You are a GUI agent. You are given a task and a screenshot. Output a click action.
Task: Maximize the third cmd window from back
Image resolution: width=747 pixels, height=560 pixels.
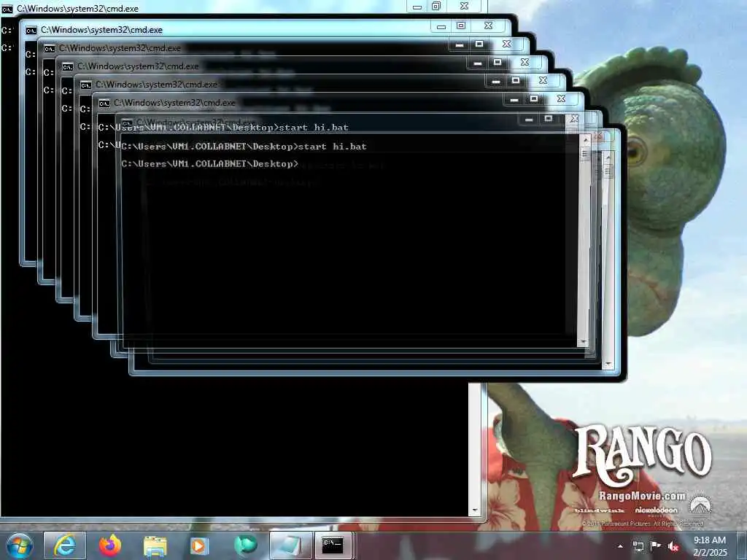[479, 44]
